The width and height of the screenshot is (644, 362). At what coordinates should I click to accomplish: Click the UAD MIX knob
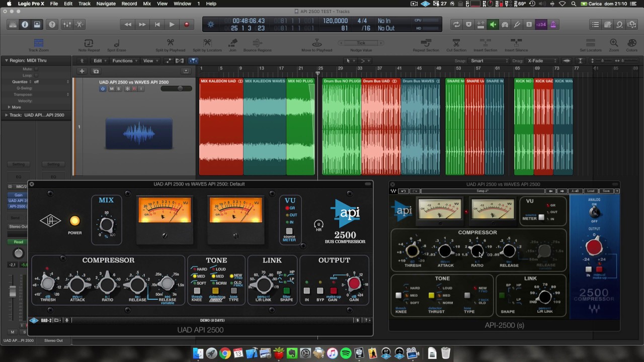point(106,225)
